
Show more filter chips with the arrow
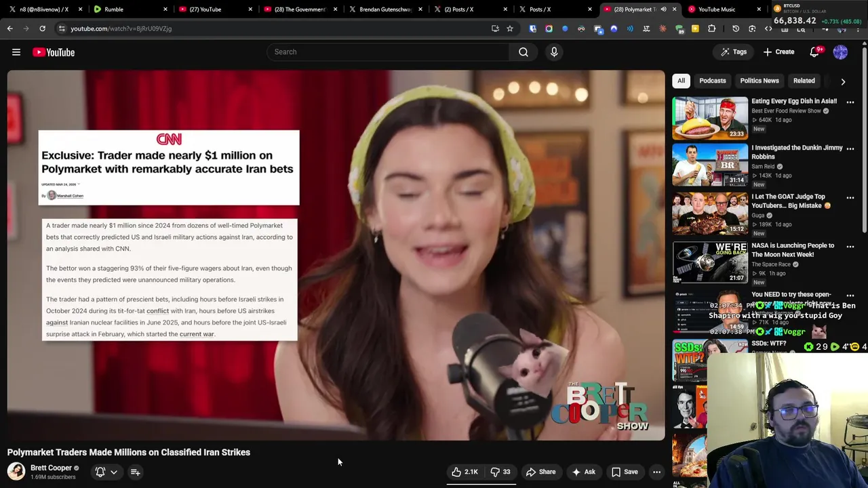843,81
